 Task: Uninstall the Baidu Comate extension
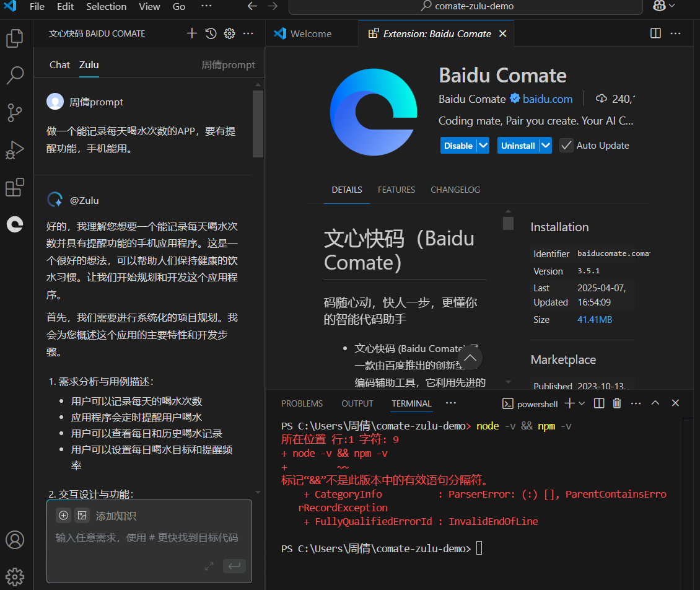518,146
